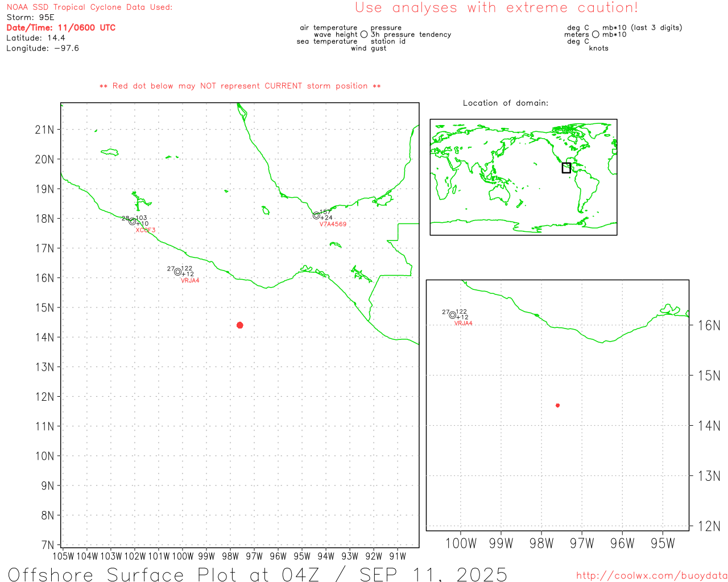Viewport: 728px width, 582px height.
Task: Click the '105W' longitude label on main map
Action: (63, 556)
